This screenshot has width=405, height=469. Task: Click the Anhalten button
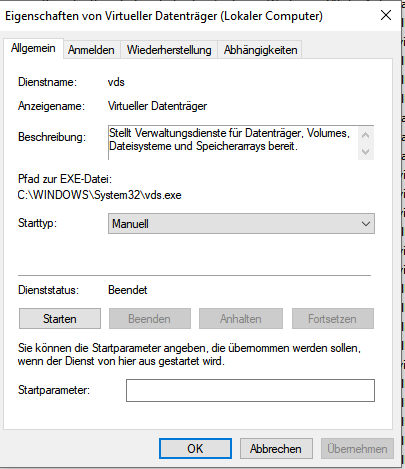point(241,319)
